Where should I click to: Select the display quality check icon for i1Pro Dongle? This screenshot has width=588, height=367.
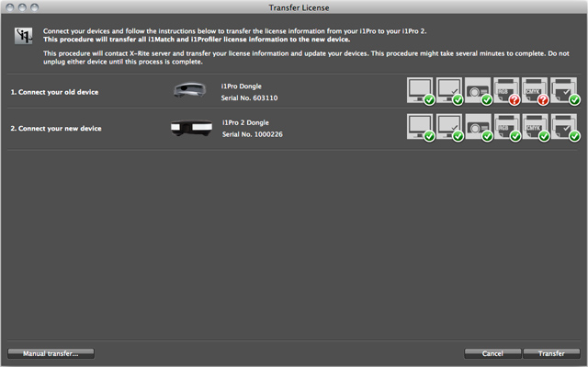click(x=449, y=91)
